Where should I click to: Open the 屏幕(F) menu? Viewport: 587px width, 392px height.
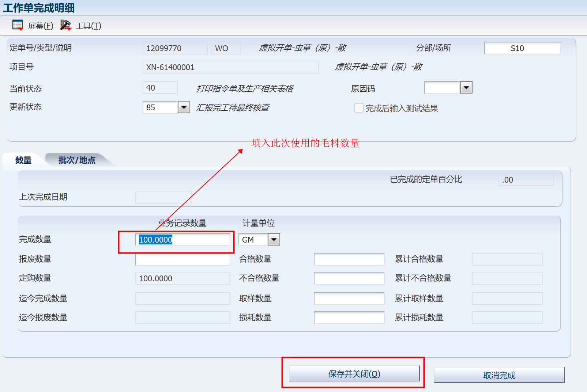coord(41,26)
